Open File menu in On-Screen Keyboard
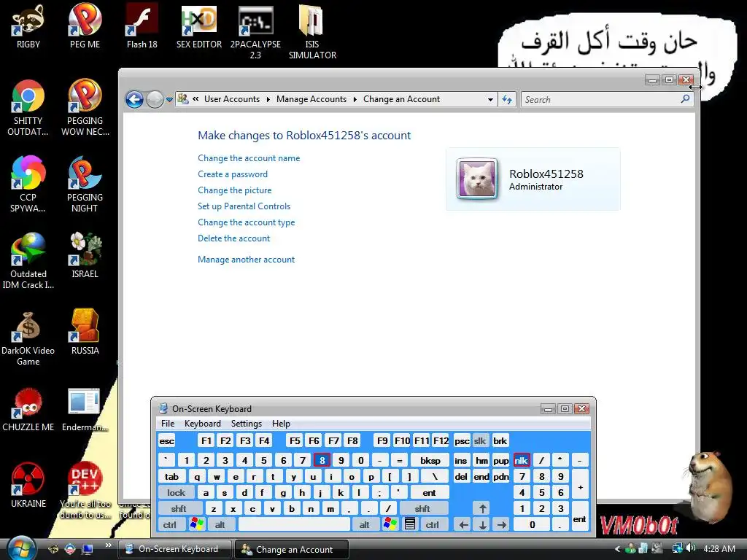Image resolution: width=747 pixels, height=560 pixels. point(168,424)
